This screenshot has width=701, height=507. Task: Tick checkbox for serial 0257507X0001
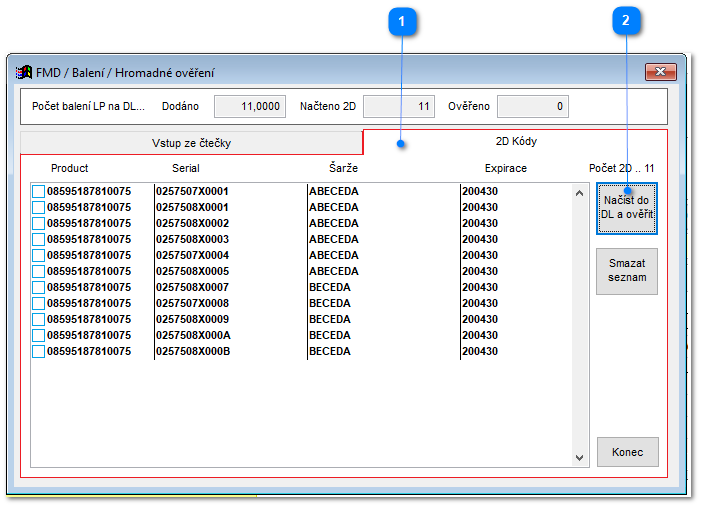click(38, 191)
